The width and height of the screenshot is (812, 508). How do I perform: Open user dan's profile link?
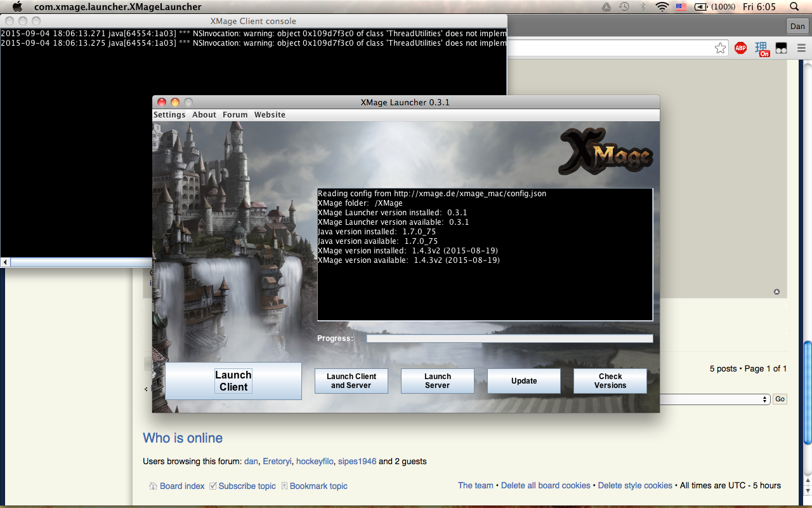click(251, 462)
